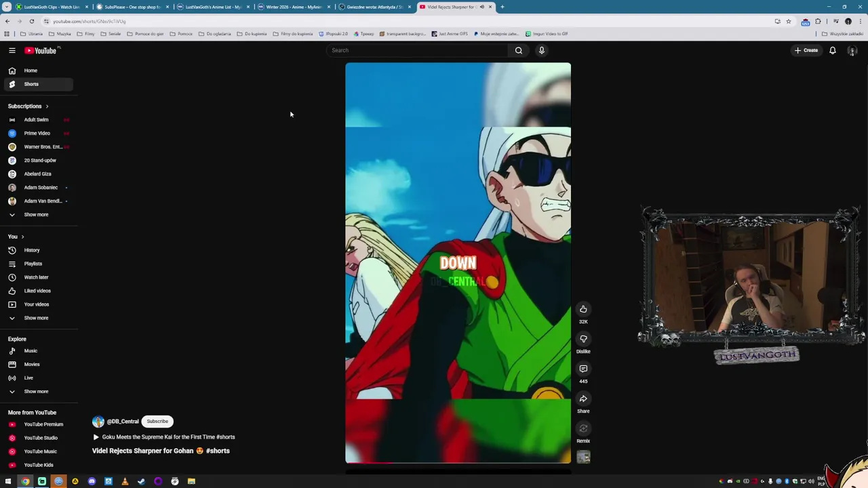Open YouTube Music
This screenshot has height=488, width=868.
click(39, 451)
